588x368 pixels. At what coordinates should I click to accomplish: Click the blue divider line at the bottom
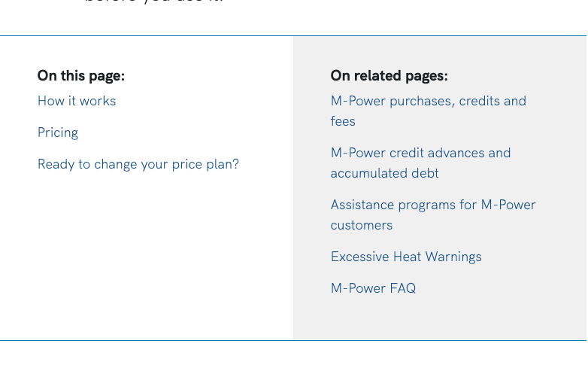(x=293, y=340)
